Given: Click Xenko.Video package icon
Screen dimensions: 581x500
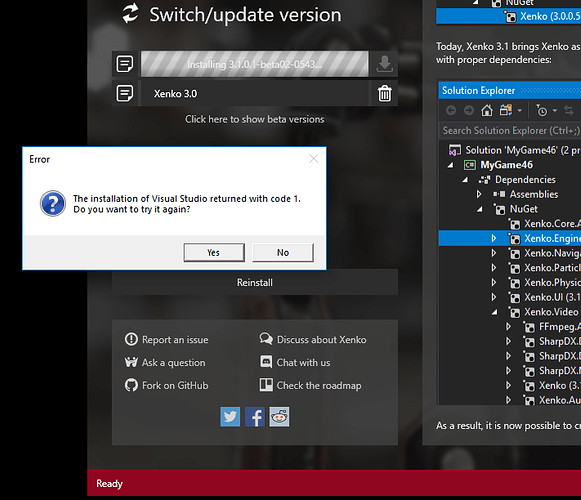Looking at the screenshot, I should [514, 312].
